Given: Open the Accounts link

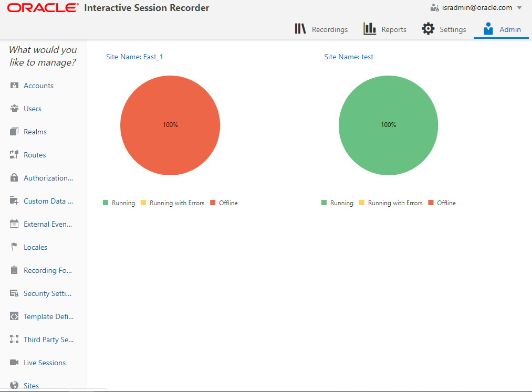Looking at the screenshot, I should 38,86.
